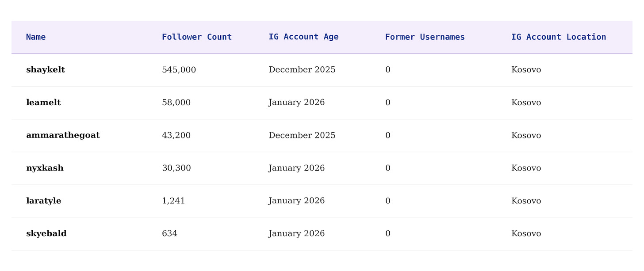
Task: Select the skyebald account name
Action: coord(46,233)
